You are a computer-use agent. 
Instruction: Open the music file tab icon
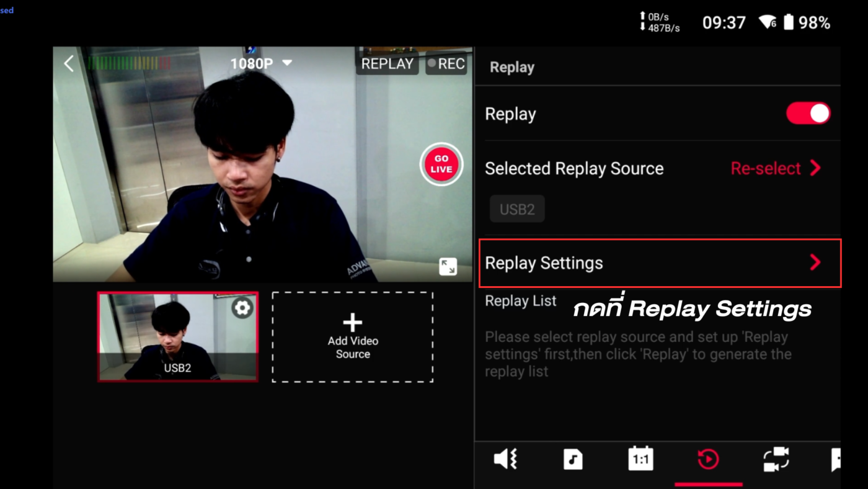point(573,460)
